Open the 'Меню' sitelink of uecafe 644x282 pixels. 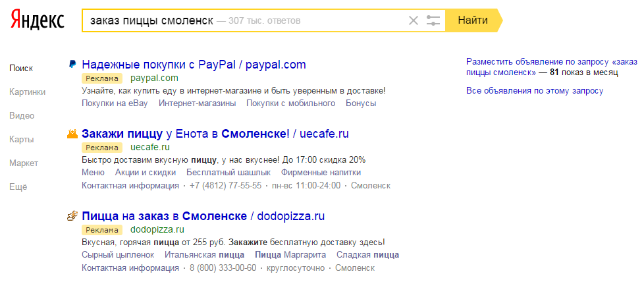[x=94, y=172]
